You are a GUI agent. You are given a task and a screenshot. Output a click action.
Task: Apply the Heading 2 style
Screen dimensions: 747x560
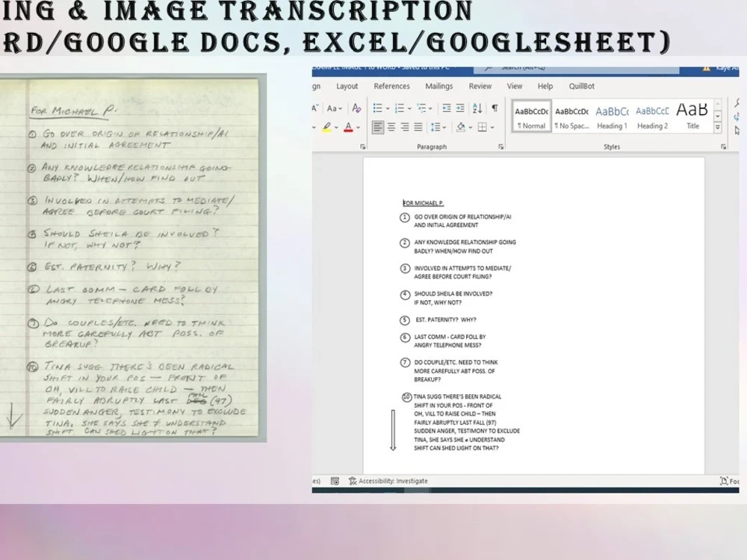click(652, 116)
